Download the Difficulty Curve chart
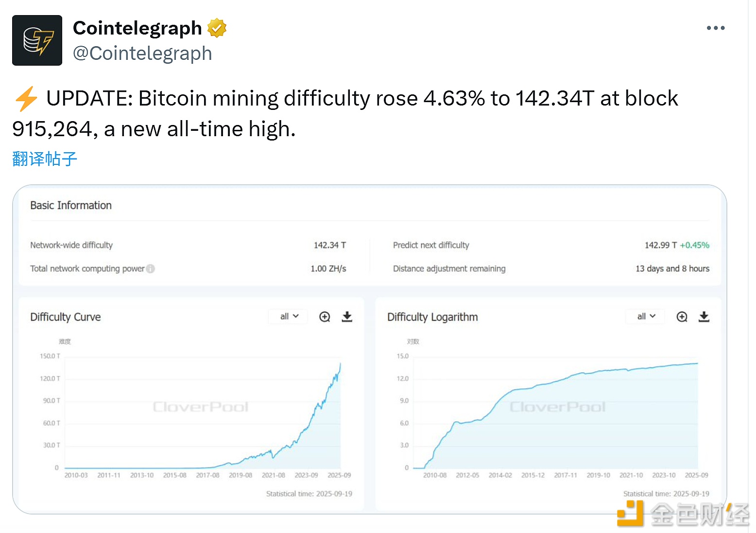 (x=347, y=317)
